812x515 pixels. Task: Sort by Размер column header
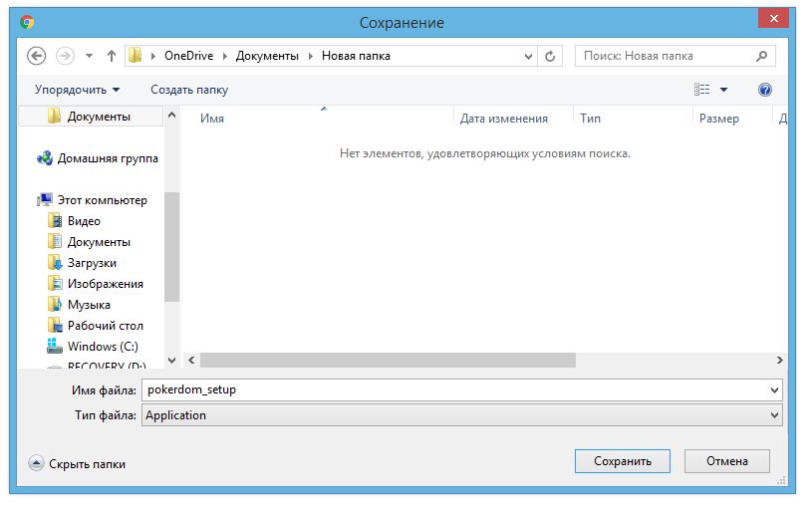point(718,119)
